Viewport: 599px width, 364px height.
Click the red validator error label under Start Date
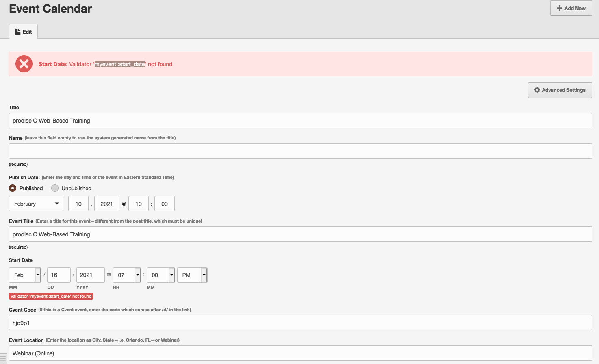coord(51,296)
